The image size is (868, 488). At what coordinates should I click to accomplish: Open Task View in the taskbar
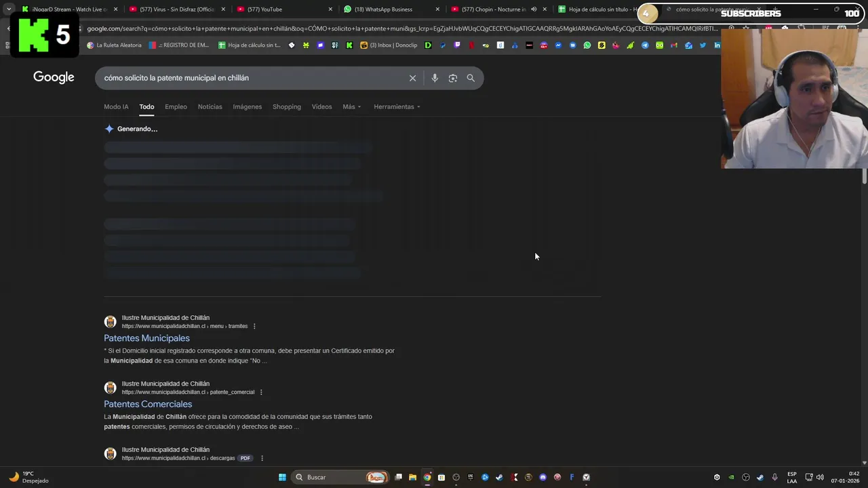click(x=398, y=477)
